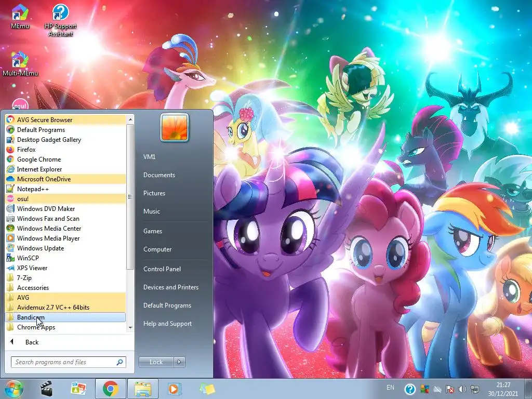Open AVG Secure Browser from programs list
The width and height of the screenshot is (532, 399).
(65, 120)
